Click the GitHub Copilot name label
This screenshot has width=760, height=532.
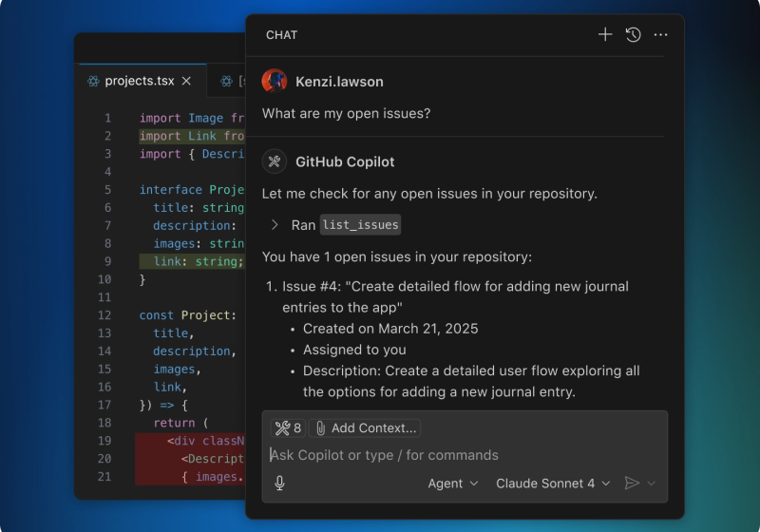click(x=345, y=161)
